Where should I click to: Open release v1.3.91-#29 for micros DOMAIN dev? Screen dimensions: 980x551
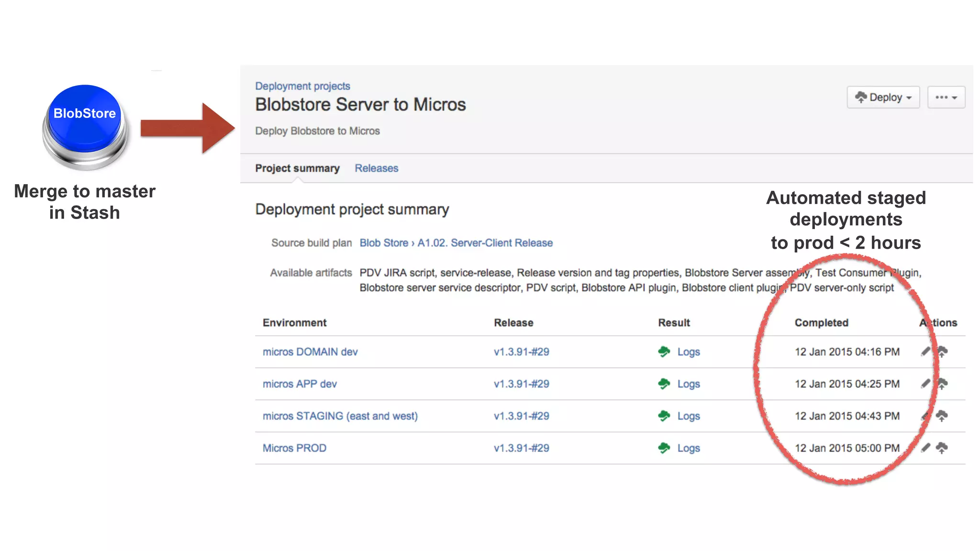tap(522, 352)
